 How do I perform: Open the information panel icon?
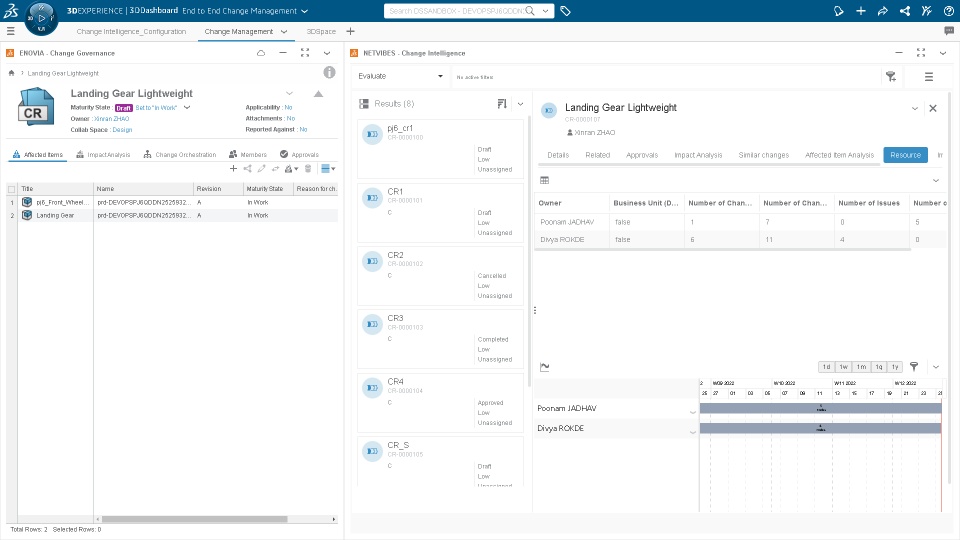tap(329, 72)
